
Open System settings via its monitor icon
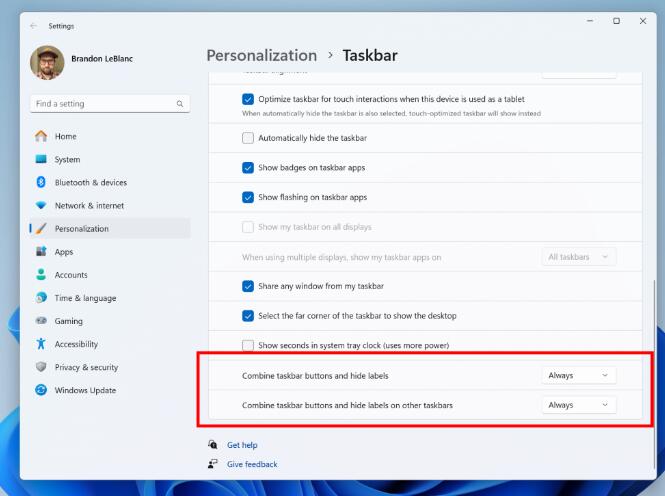pyautogui.click(x=41, y=159)
